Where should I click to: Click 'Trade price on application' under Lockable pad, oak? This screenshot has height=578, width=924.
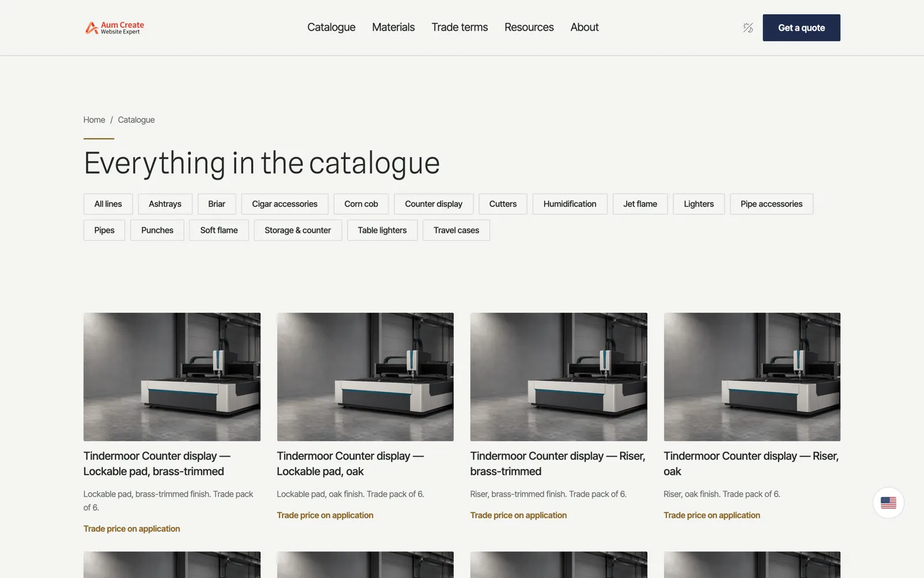tap(325, 515)
